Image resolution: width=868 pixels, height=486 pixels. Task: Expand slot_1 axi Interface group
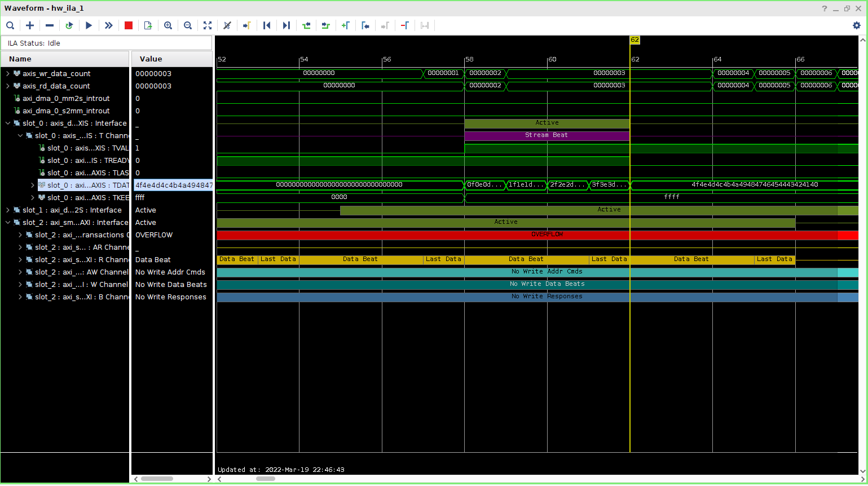(x=8, y=210)
